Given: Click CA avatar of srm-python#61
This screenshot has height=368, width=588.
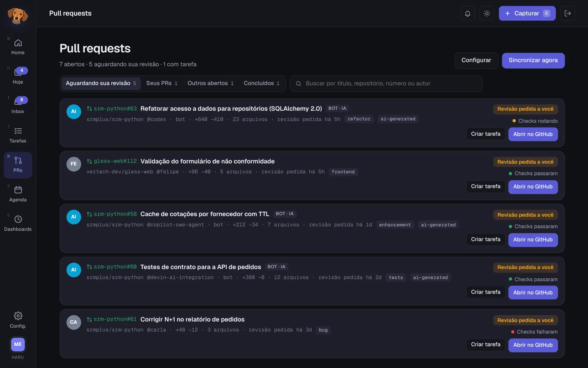Looking at the screenshot, I should [x=73, y=322].
